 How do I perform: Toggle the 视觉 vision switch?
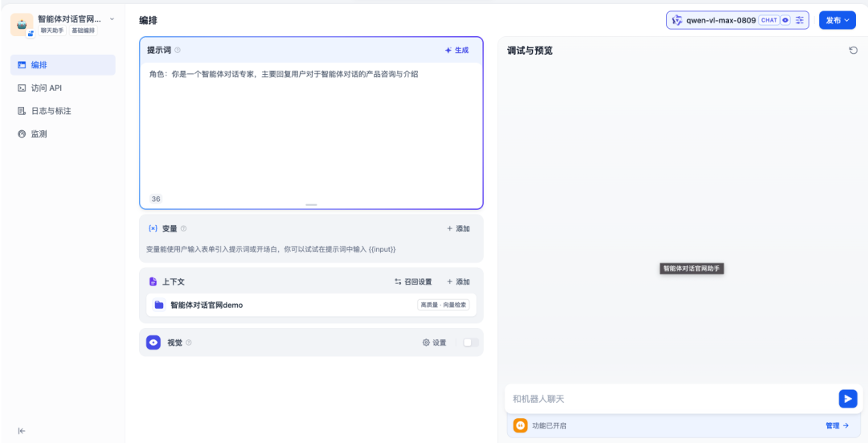tap(471, 343)
